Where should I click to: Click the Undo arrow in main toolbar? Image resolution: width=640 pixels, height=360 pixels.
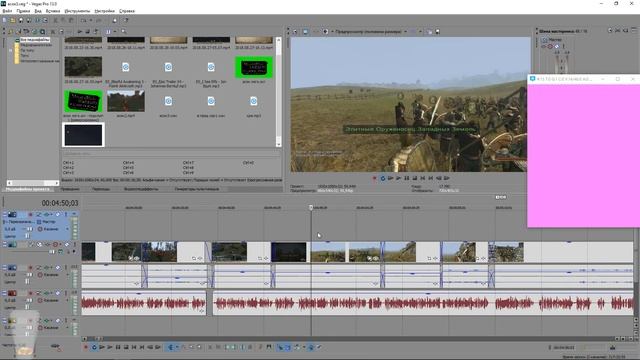tap(83, 20)
